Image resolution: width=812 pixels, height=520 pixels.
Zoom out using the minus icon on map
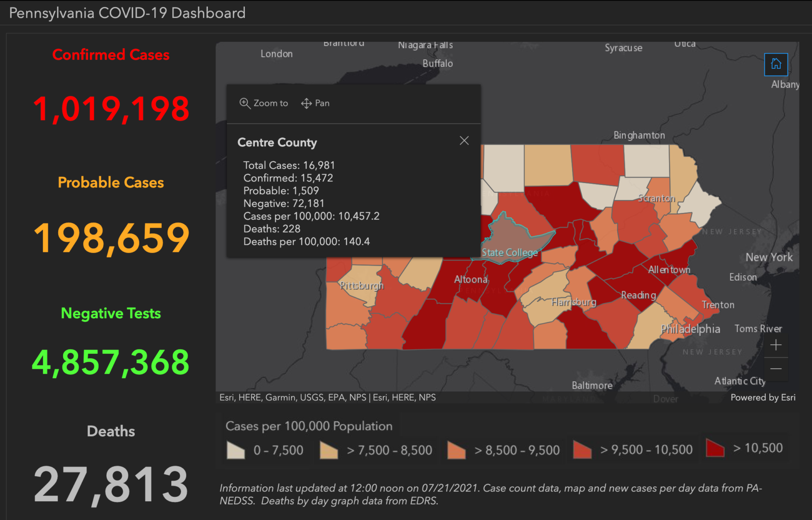776,368
